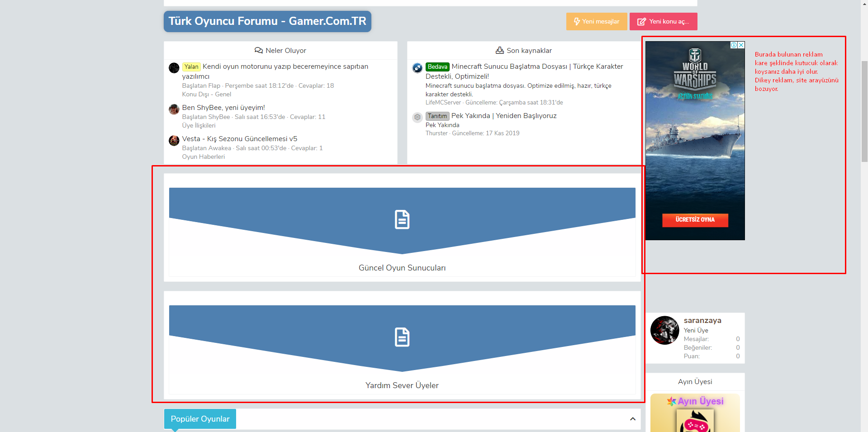
Task: Click the LifeMCServer resource avatar icon
Action: (417, 68)
